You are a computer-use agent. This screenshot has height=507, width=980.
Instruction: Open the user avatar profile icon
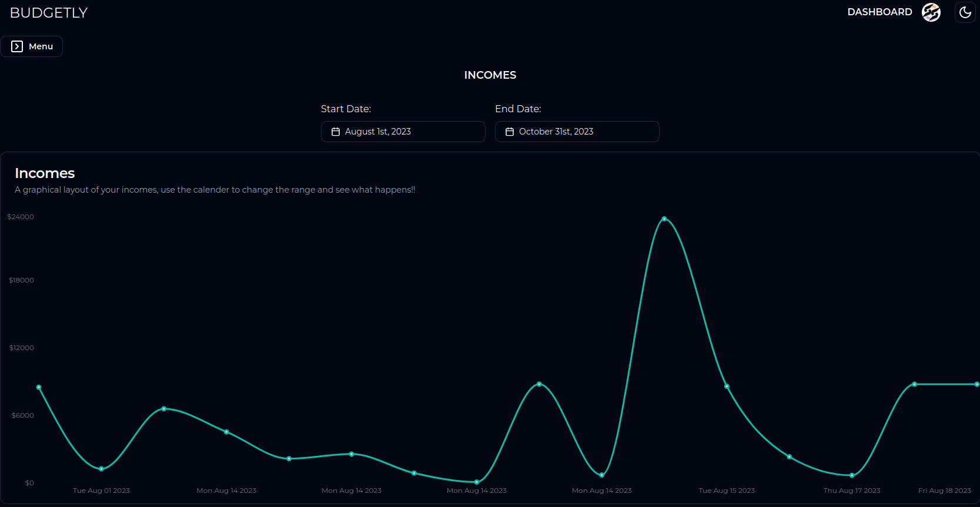point(931,12)
